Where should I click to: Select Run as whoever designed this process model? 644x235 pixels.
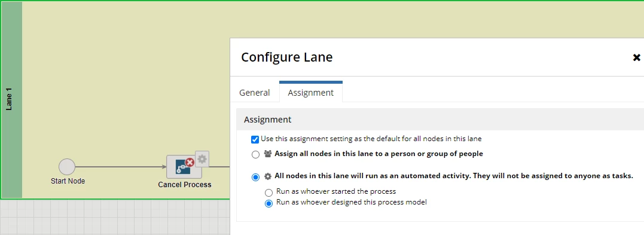(x=268, y=203)
